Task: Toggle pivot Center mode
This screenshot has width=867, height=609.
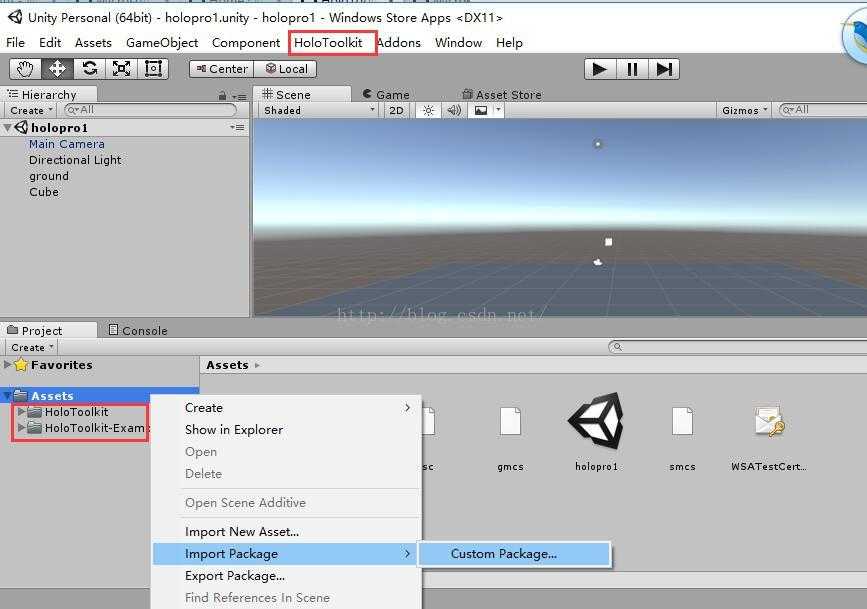Action: 222,69
